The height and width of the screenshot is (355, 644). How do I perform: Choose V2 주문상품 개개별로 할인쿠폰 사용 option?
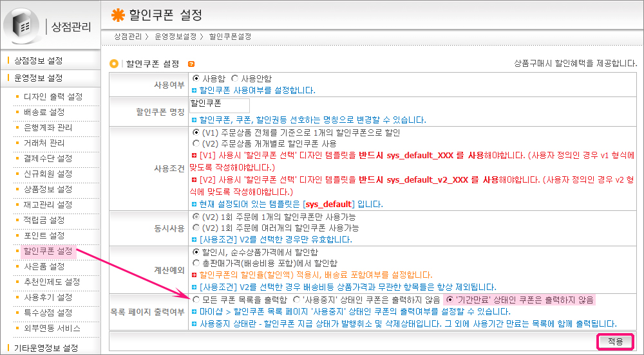[x=196, y=144]
